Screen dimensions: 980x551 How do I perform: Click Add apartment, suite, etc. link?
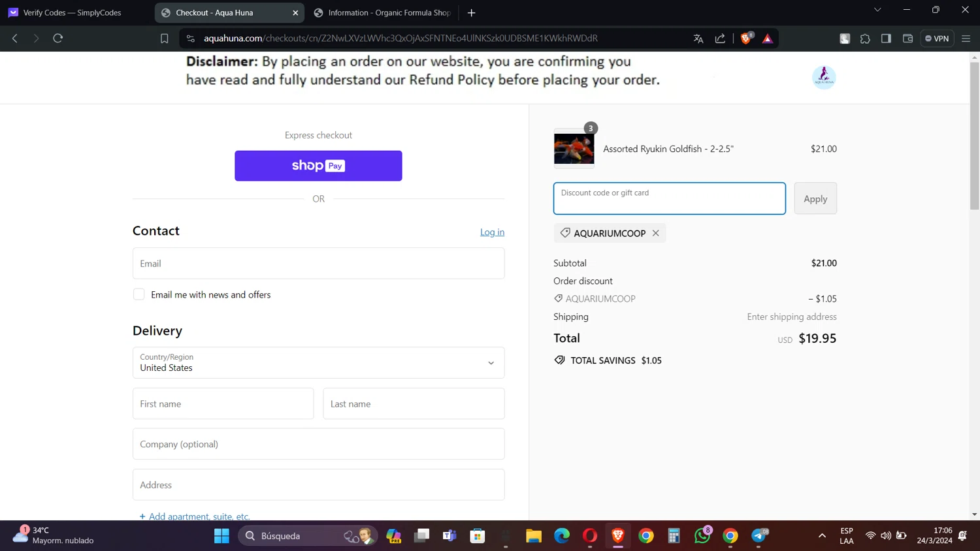195,516
